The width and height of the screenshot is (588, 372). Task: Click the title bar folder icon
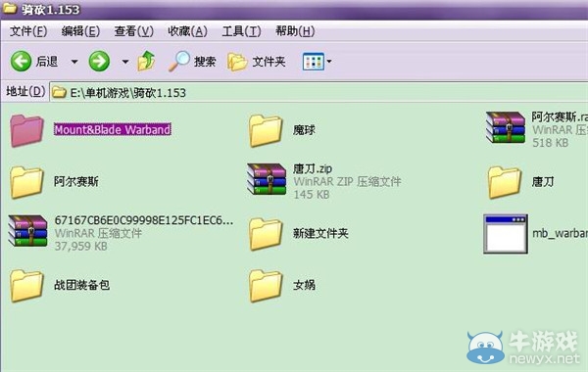(9, 8)
